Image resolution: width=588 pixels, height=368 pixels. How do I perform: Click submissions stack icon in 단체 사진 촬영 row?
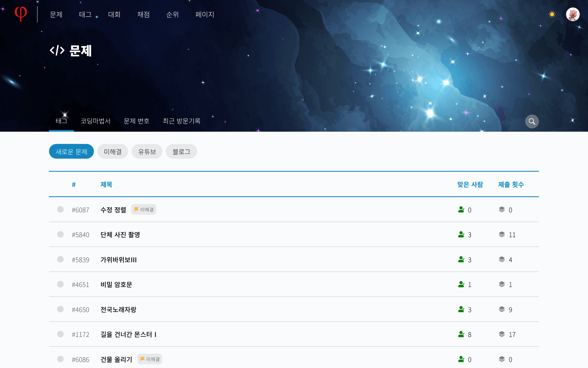point(502,234)
